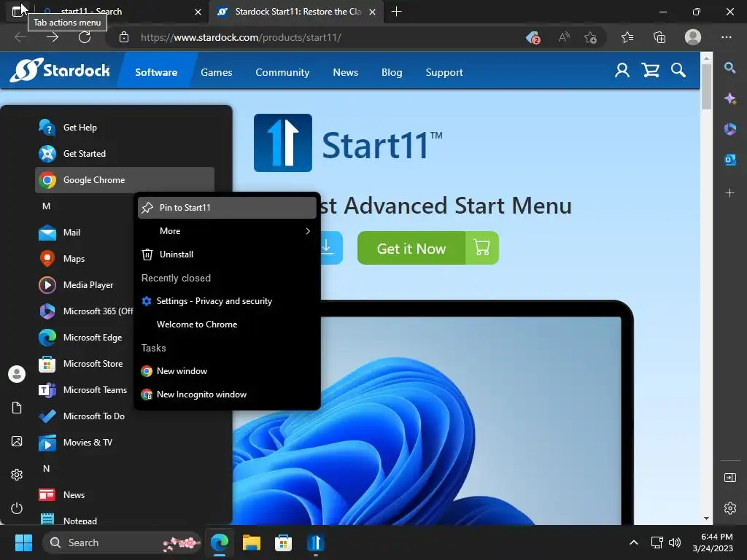Image resolution: width=747 pixels, height=560 pixels.
Task: Jump to letter M section header
Action: 46,206
